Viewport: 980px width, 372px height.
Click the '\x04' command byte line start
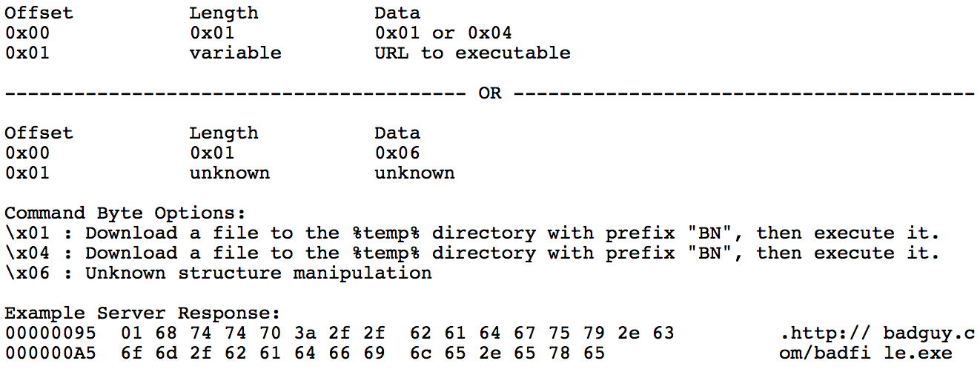[23, 253]
